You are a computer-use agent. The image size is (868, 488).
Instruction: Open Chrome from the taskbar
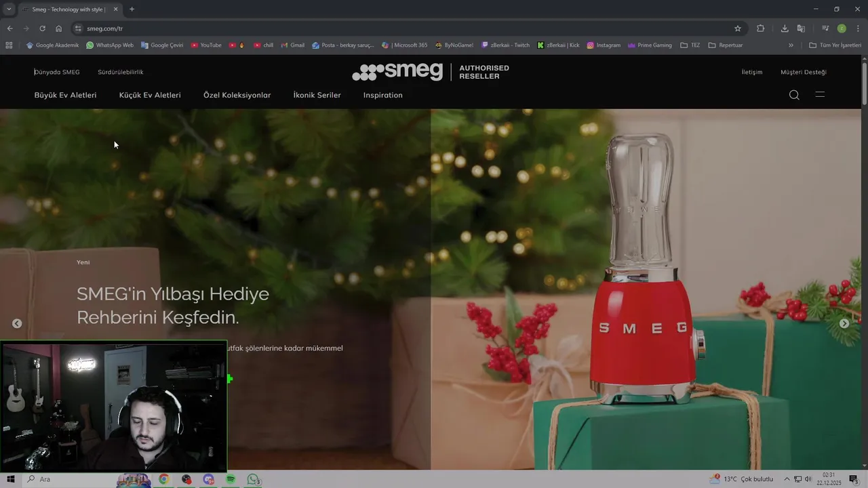tap(163, 479)
